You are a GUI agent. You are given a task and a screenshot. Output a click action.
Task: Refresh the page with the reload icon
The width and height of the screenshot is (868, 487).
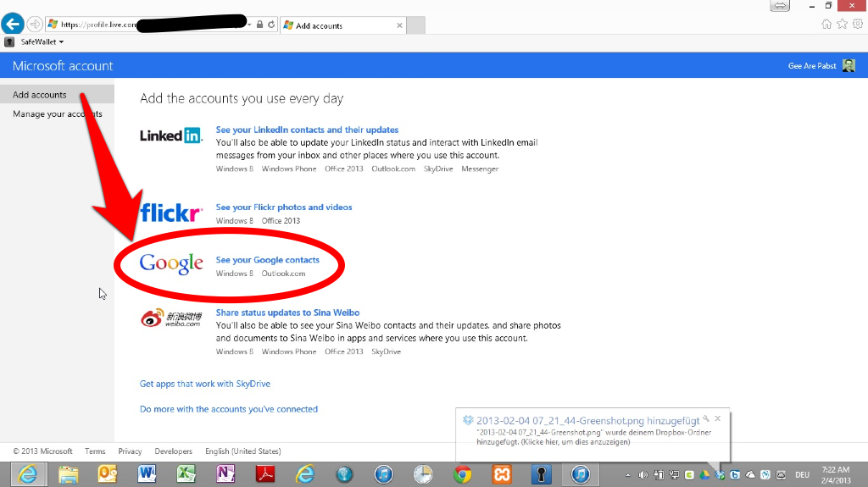coord(271,25)
